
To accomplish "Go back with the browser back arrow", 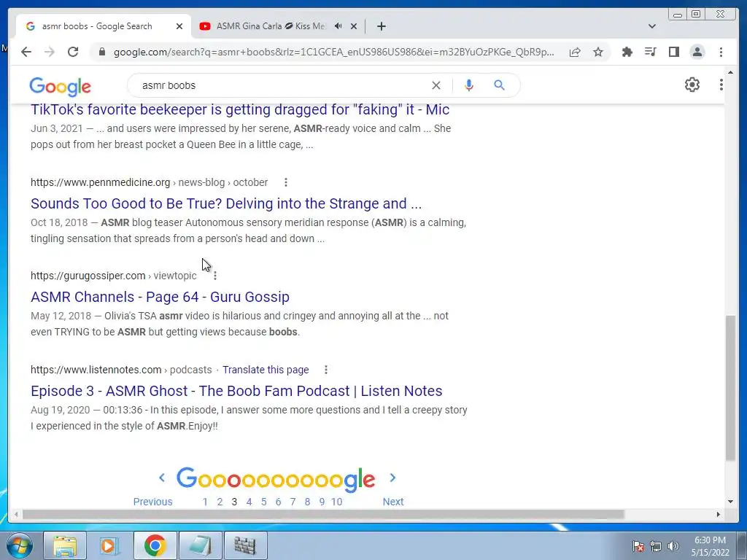I will (26, 52).
